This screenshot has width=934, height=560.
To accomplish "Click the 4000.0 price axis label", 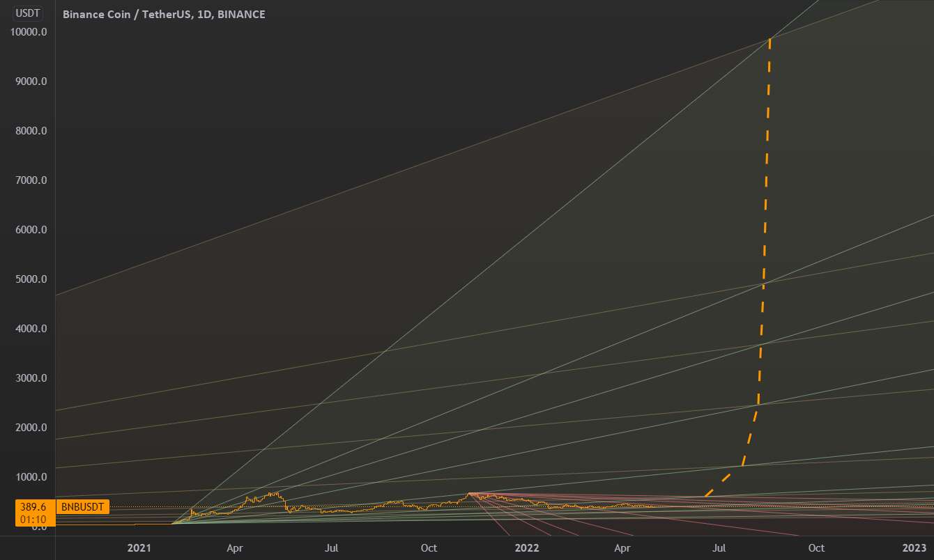I will [x=31, y=329].
